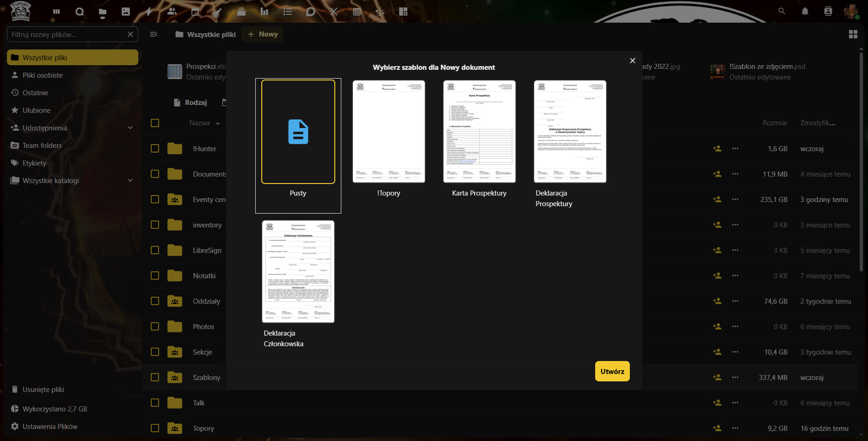Select the Pusty blank template

click(298, 146)
